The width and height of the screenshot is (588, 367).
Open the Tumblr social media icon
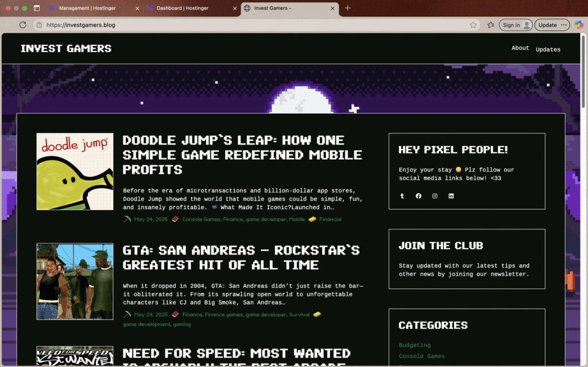coord(402,196)
